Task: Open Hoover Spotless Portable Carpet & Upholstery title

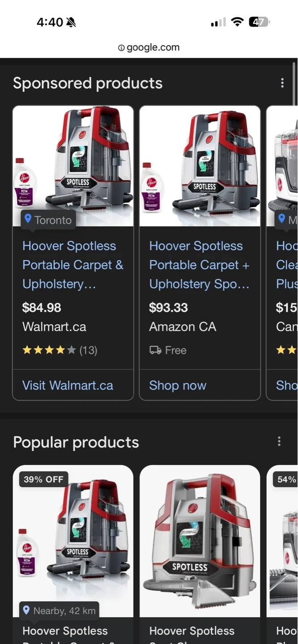Action: pyautogui.click(x=72, y=265)
